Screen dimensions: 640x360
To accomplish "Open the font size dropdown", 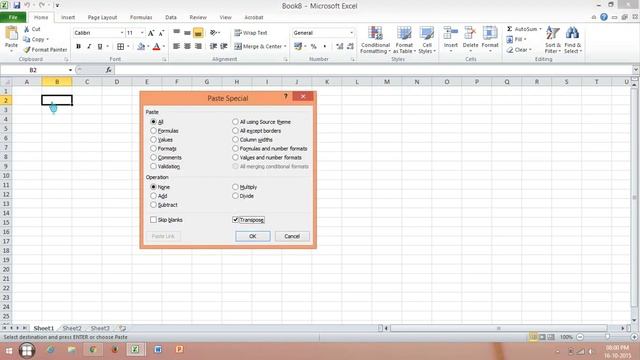I will tap(142, 33).
